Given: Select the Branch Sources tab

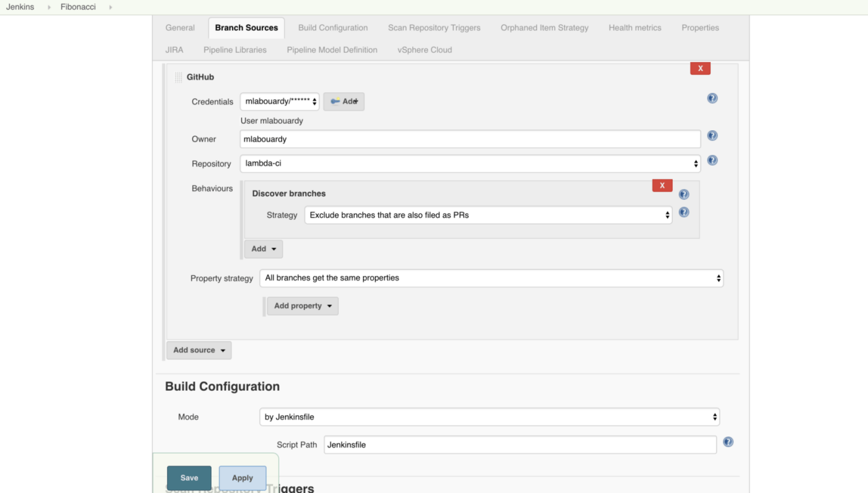Looking at the screenshot, I should (247, 28).
